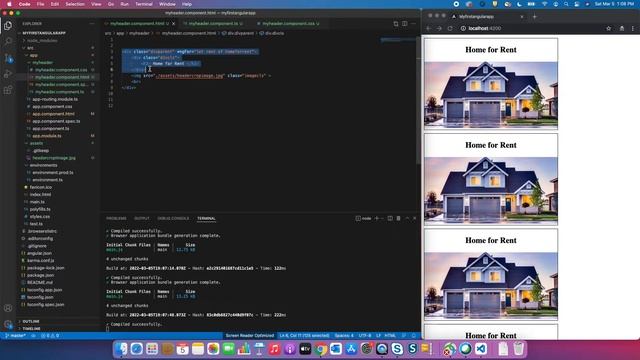
Task: Open the Accounts menu in activity bar
Action: click(8, 308)
